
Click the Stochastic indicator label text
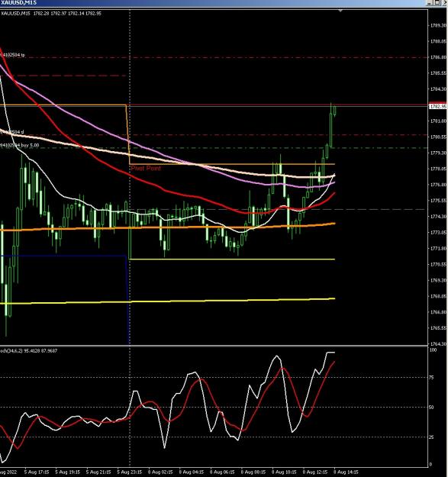pos(28,351)
